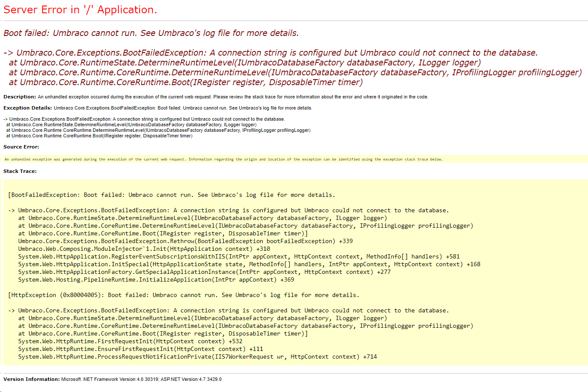The height and width of the screenshot is (392, 588).
Task: Click the BootFailedException.Rethrow +339 line
Action: click(185, 241)
